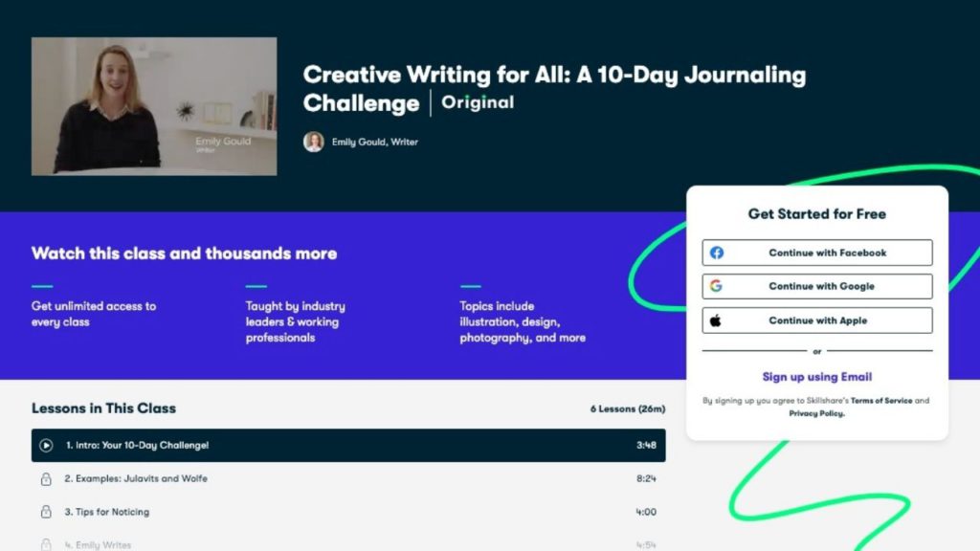Click the Lessons in This Class heading
This screenshot has width=980, height=551.
[103, 408]
